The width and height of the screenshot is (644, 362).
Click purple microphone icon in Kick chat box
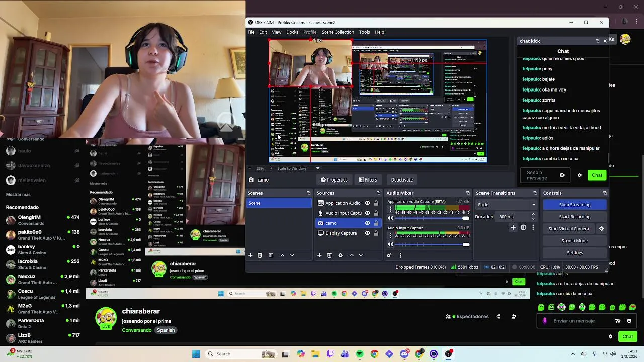click(545, 321)
